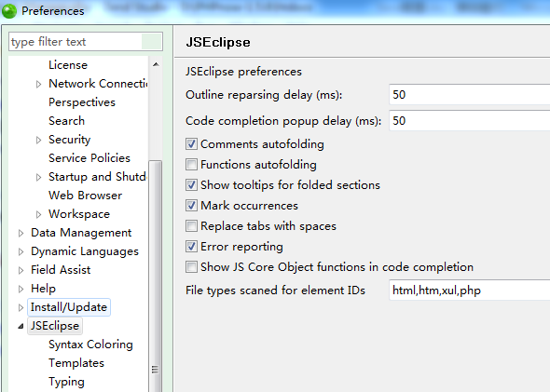Enable Show JS Core Object functions
Viewport: 550px width, 392px height.
click(191, 267)
